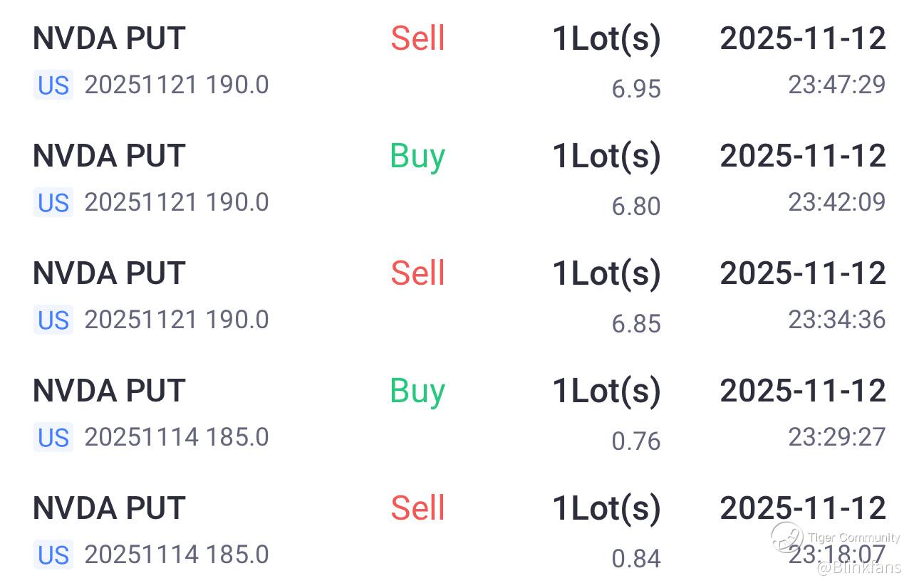Click the 0.84 fill price
This screenshot has width=919, height=588.
click(636, 559)
